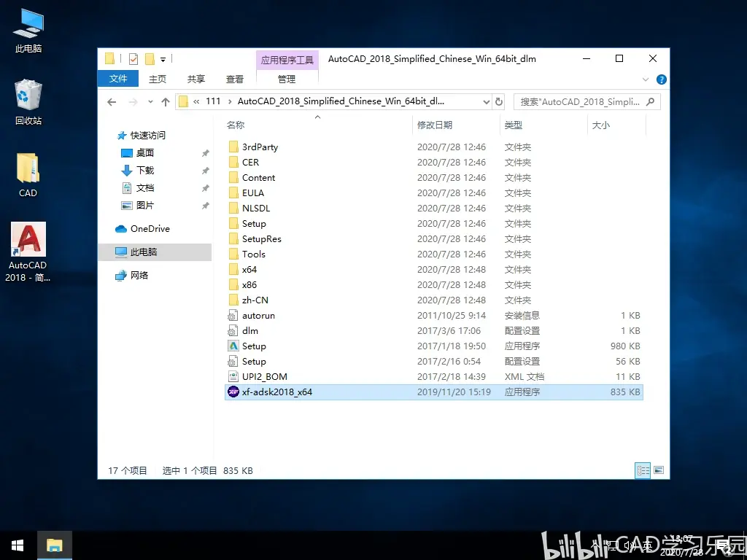Open the 文件 menu tab
The height and width of the screenshot is (560, 747).
118,79
